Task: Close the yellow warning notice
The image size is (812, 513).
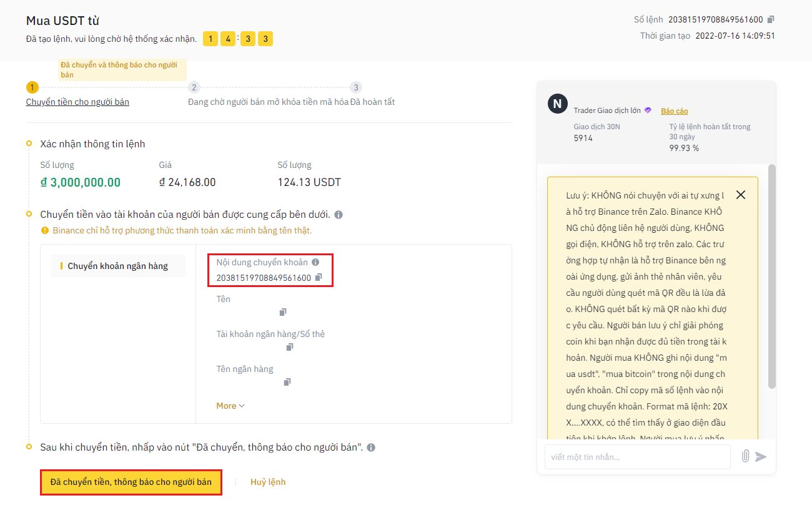Action: (x=741, y=195)
